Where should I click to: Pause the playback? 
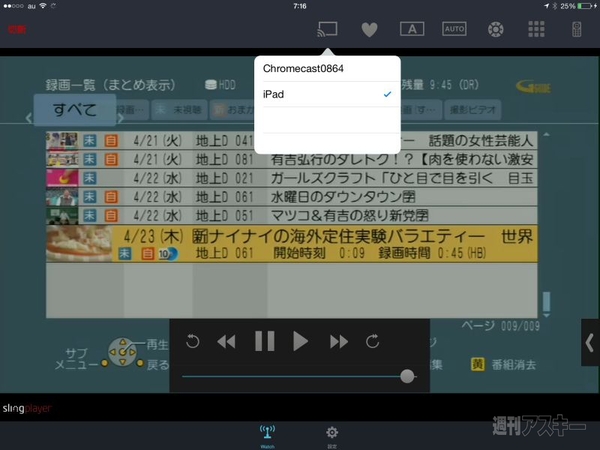click(265, 341)
